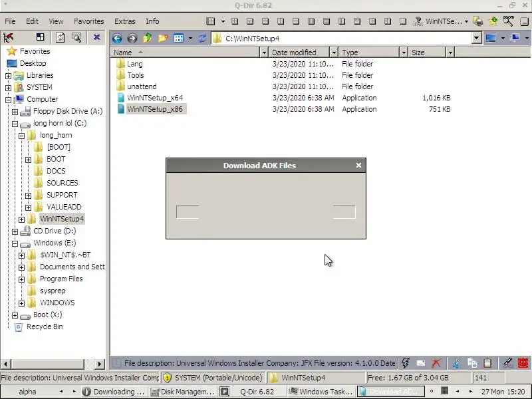Collapse the Computer tree node
532x399 pixels.
tap(8, 100)
